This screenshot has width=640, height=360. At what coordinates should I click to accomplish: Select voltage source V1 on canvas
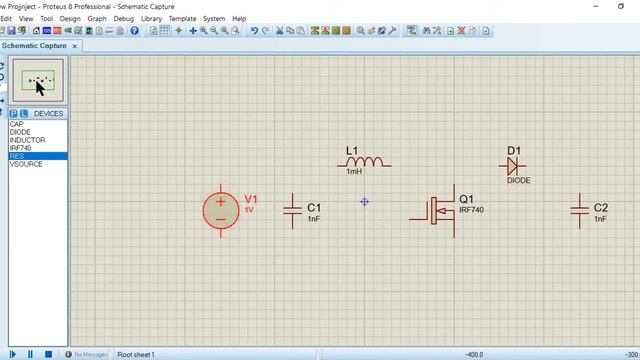click(221, 211)
